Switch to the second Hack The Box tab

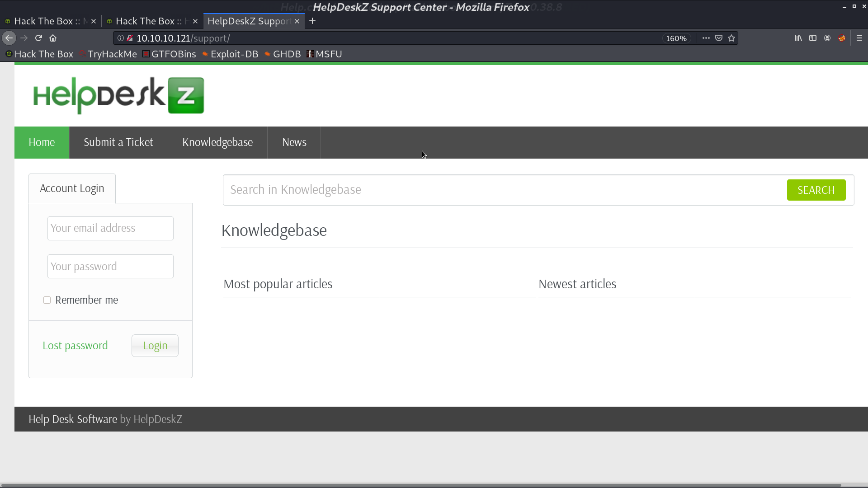[152, 21]
